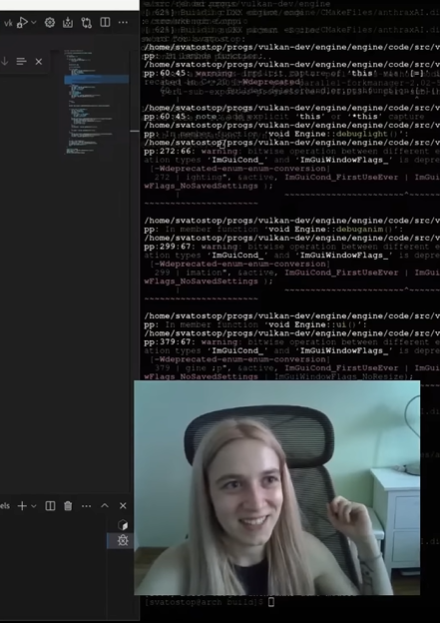This screenshot has height=623, width=440.
Task: Toggle the find in selection lines icon
Action: click(21, 61)
